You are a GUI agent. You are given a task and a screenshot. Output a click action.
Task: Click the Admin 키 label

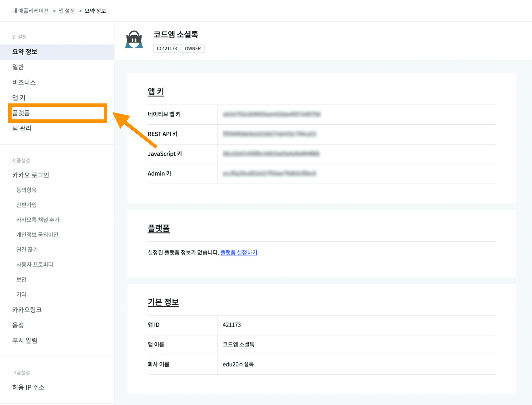coord(159,174)
